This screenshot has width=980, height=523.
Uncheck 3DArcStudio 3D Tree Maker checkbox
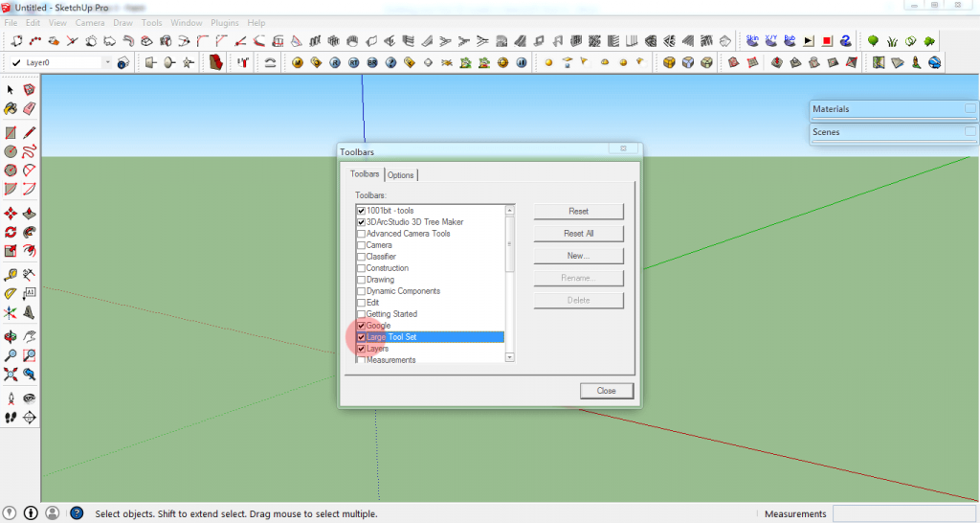coord(361,222)
